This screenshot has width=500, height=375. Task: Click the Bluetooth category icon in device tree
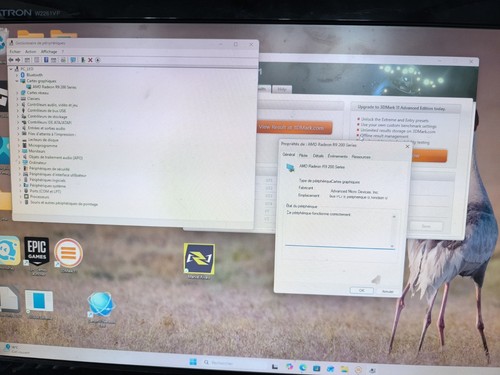[23, 75]
